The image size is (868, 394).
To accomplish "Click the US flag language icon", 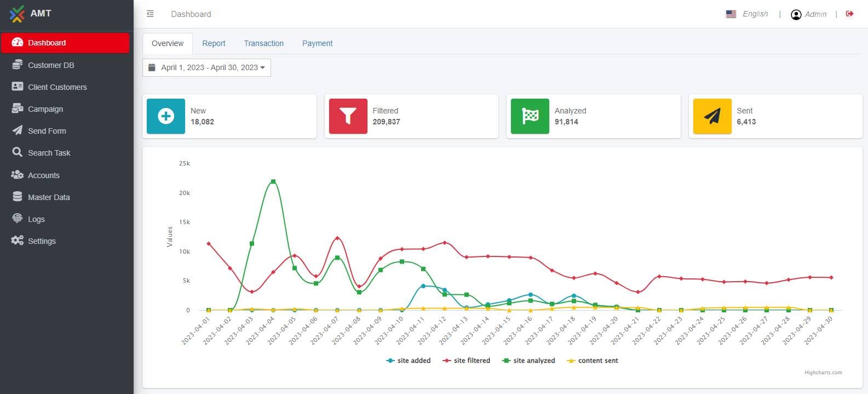I will (x=731, y=14).
